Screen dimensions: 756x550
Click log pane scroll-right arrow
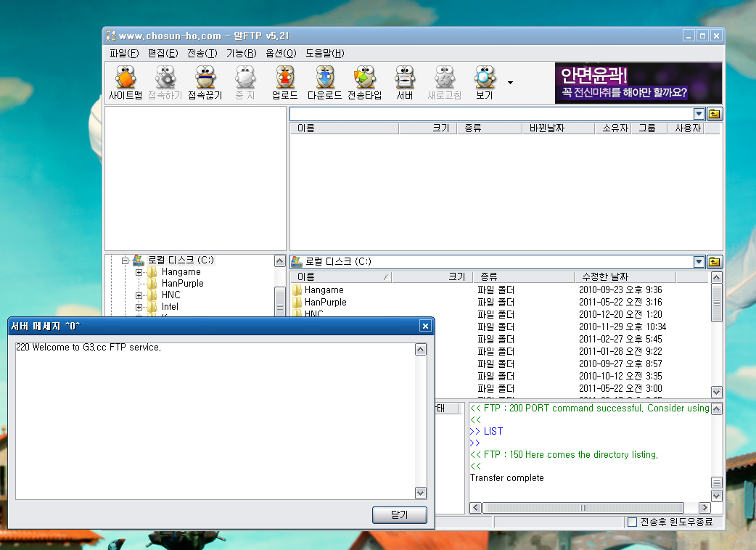705,508
